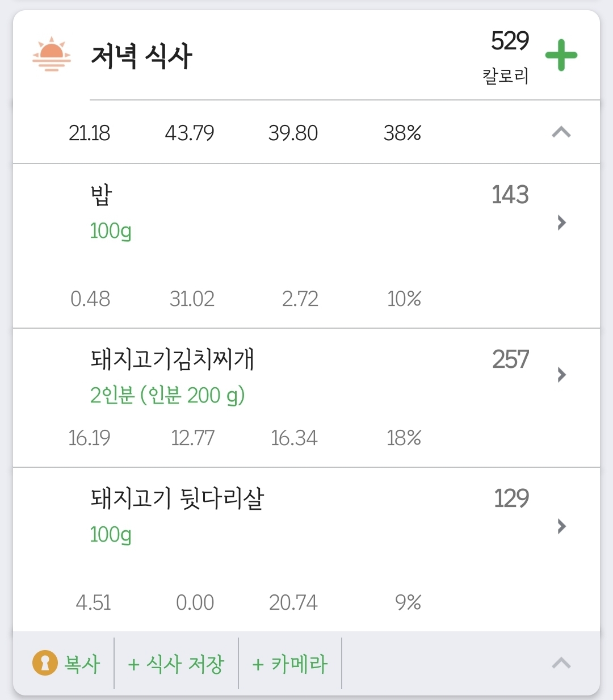Click the green plus add-food icon
Screen dimensions: 613x700
tap(561, 56)
